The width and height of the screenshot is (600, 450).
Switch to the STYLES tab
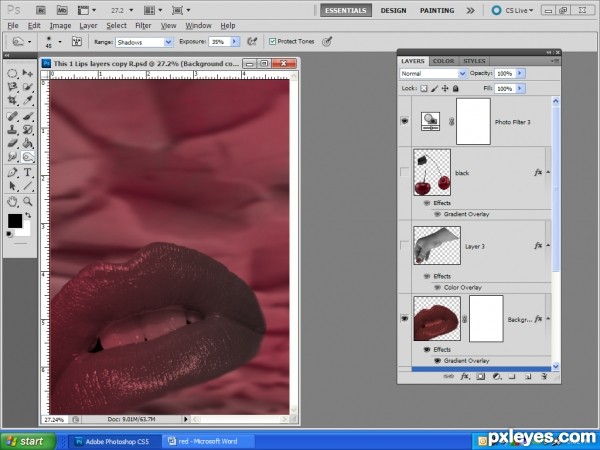(x=474, y=61)
